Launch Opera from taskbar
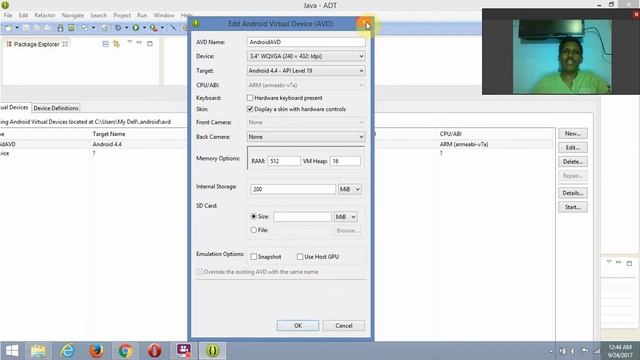 point(154,351)
